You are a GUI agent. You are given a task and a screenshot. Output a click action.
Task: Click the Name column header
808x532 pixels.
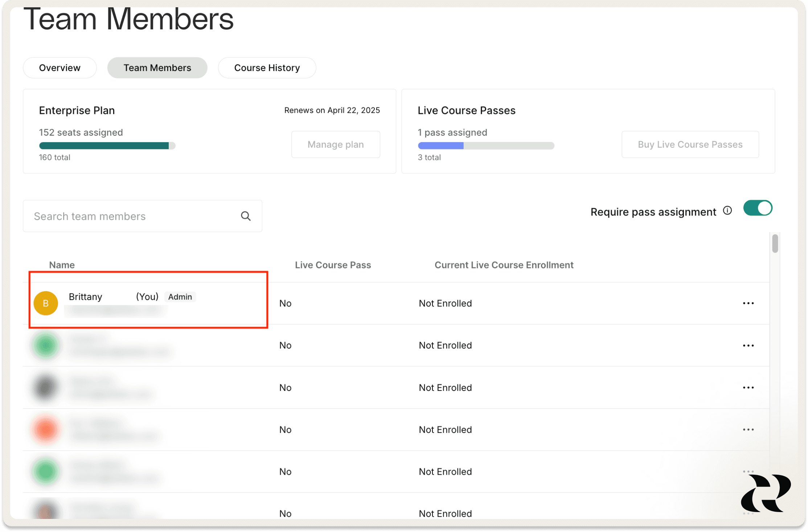(62, 265)
